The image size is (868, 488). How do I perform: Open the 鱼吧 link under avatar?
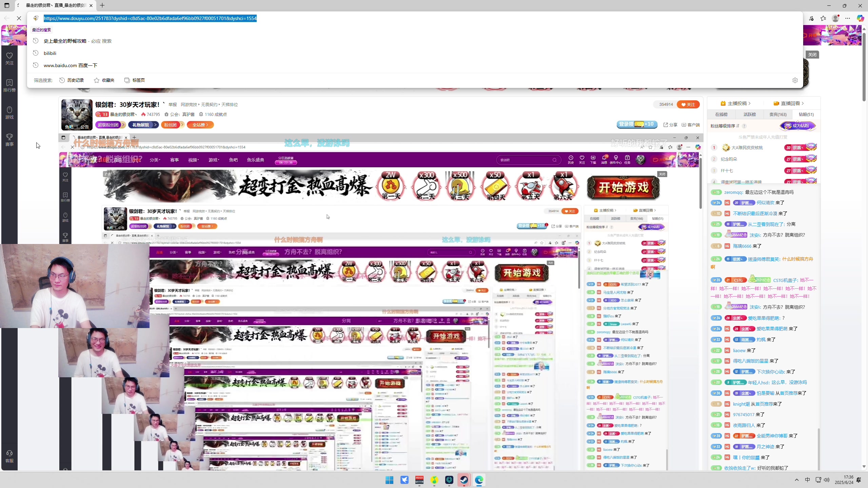tap(69, 127)
